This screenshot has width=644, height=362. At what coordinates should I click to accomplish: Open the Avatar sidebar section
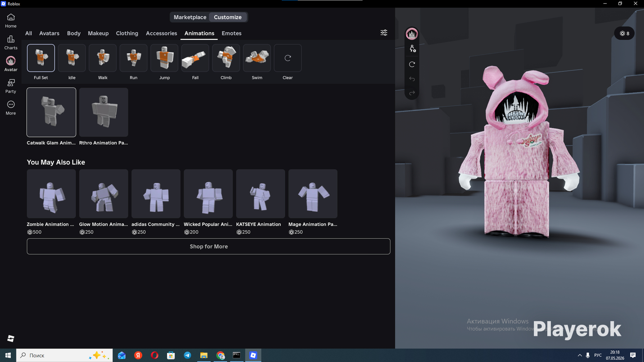point(11,64)
